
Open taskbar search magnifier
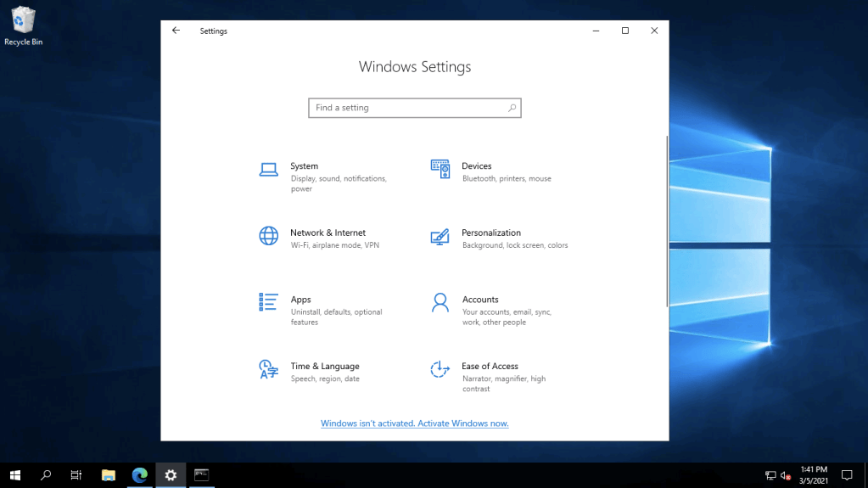46,475
